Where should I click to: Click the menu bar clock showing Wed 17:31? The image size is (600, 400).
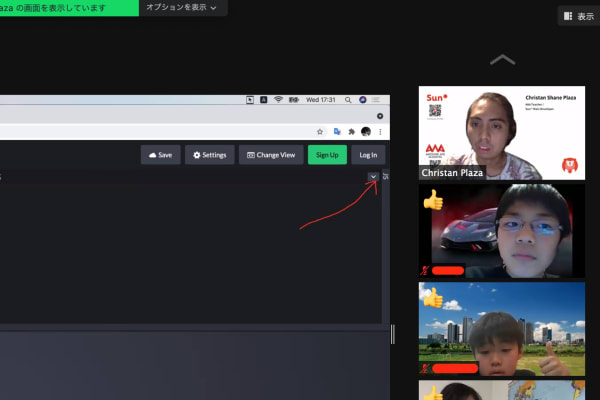point(320,100)
